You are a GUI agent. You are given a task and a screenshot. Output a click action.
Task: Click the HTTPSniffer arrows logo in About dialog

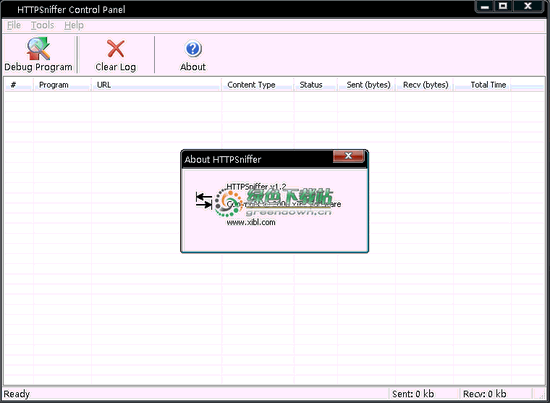[204, 200]
